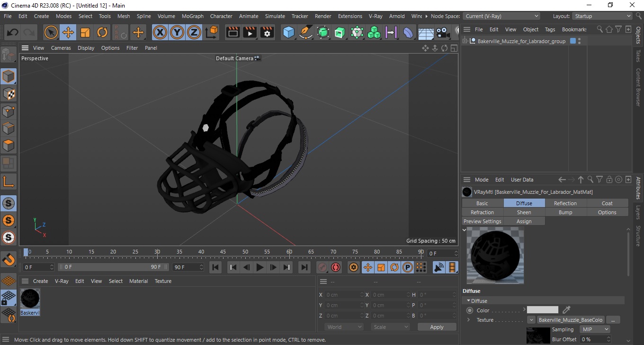644x345 pixels.
Task: Click the Undo arrow icon
Action: [x=12, y=33]
